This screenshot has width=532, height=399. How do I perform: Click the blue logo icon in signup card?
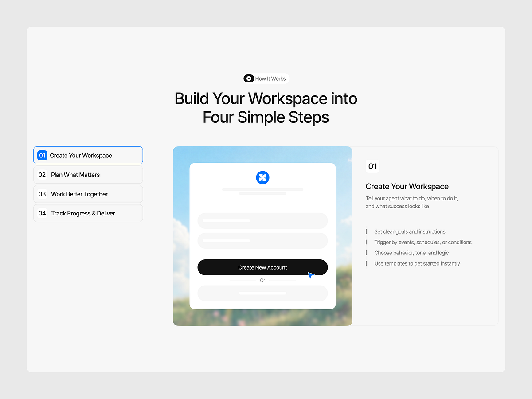pos(262,177)
